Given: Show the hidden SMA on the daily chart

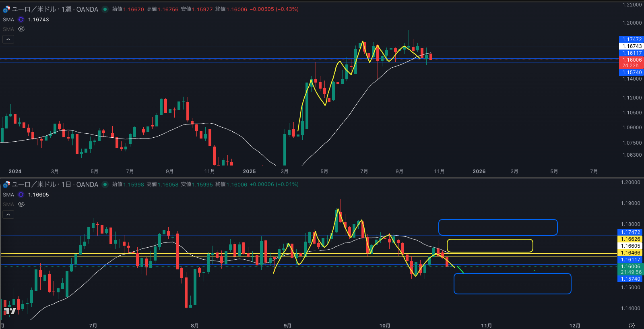Looking at the screenshot, I should 21,204.
